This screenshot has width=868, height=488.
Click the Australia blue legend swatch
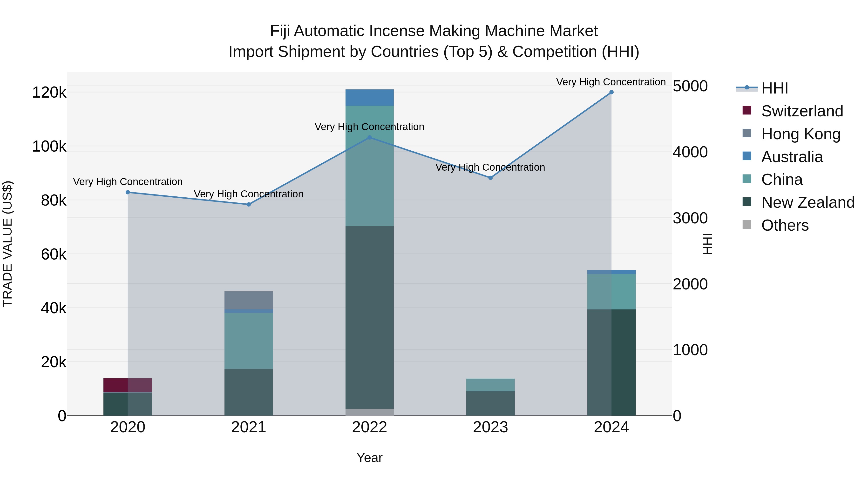point(747,156)
